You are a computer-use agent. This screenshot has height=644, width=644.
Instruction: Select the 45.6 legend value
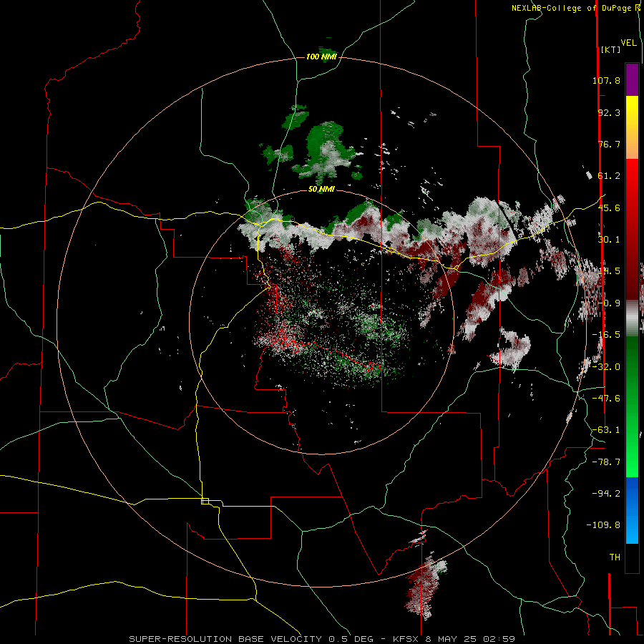[609, 208]
